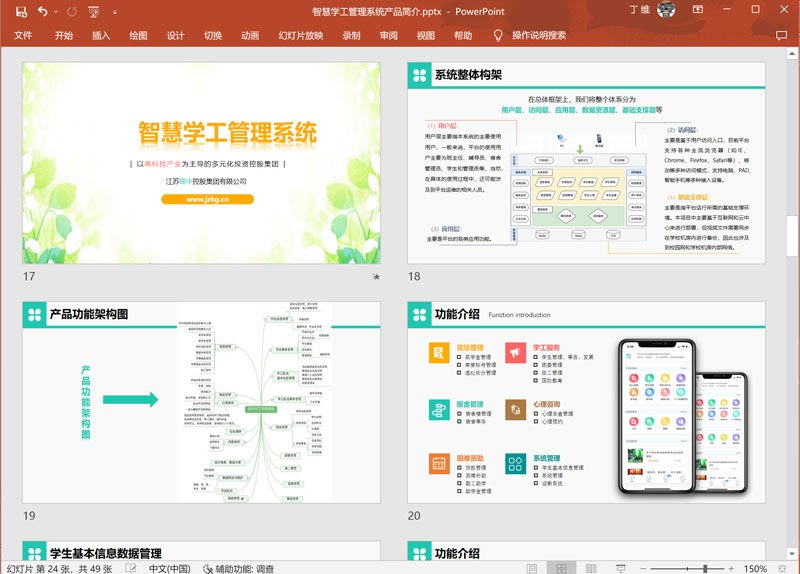Viewport: 800px width, 574px height.
Task: Open 辅助功能: 调查 accessibility checker
Action: click(239, 568)
